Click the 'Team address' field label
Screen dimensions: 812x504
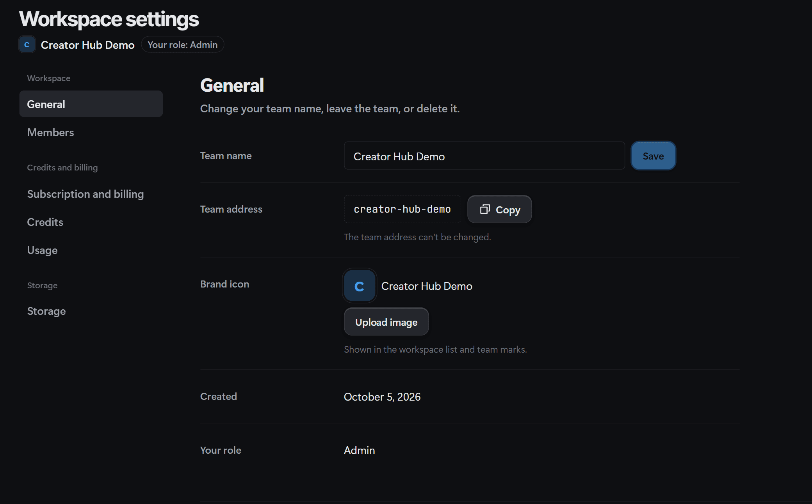231,209
